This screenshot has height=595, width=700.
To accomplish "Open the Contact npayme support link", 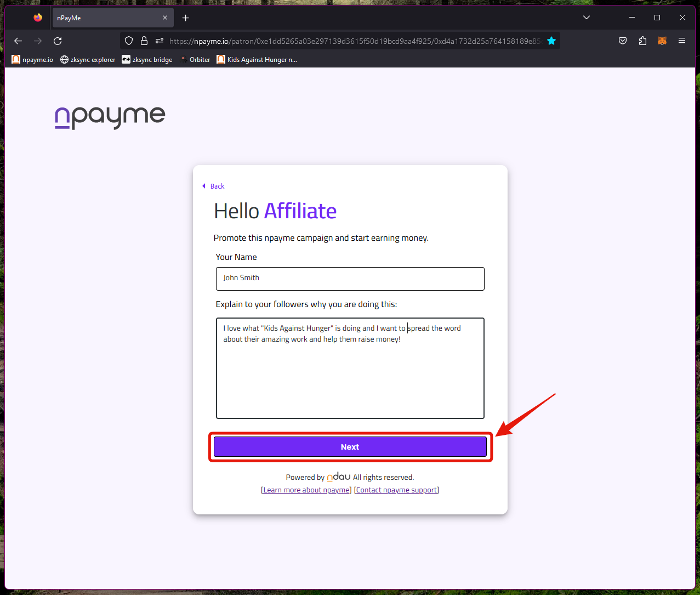I will click(396, 490).
